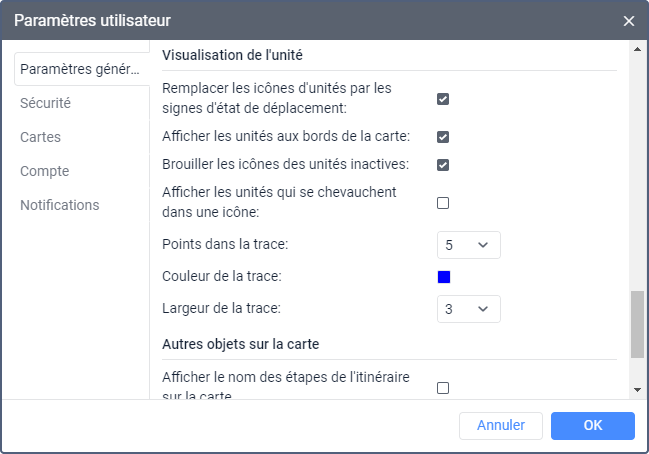Screen dimensions: 649x454
Task: Open the Compte tab
Action: (x=44, y=171)
